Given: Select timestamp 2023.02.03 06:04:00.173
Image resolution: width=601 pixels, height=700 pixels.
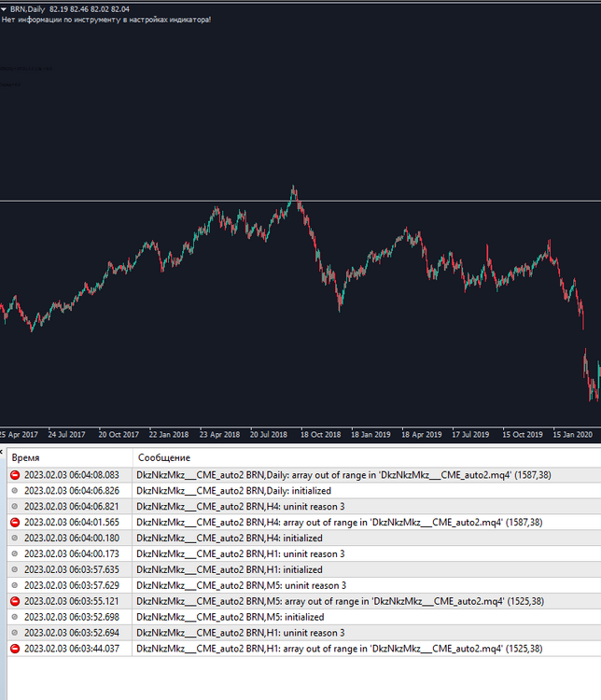Looking at the screenshot, I should tap(72, 554).
